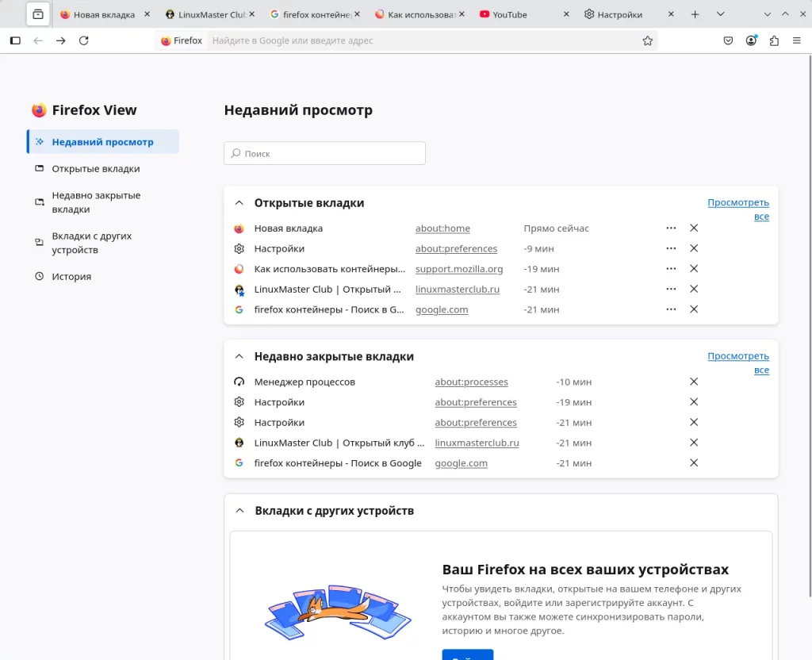Toggle the sidebar panel icon

point(16,40)
